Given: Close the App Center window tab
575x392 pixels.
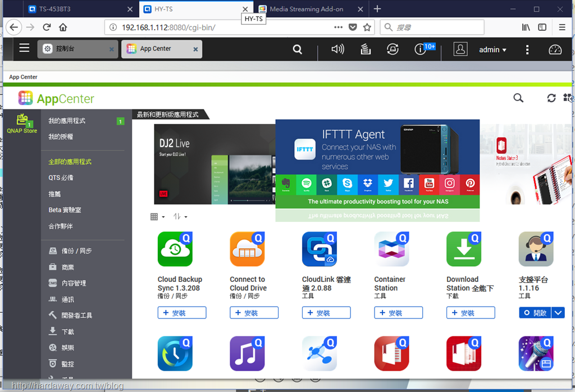Looking at the screenshot, I should (195, 49).
